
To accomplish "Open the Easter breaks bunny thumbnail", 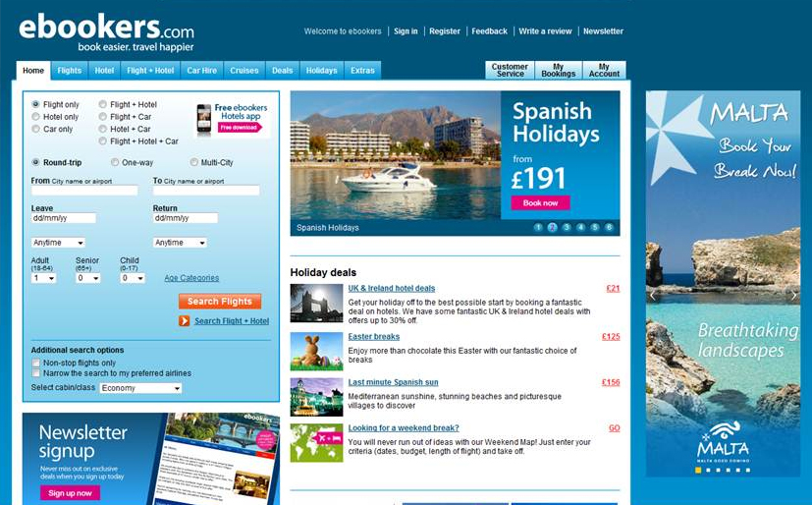I will click(x=316, y=350).
